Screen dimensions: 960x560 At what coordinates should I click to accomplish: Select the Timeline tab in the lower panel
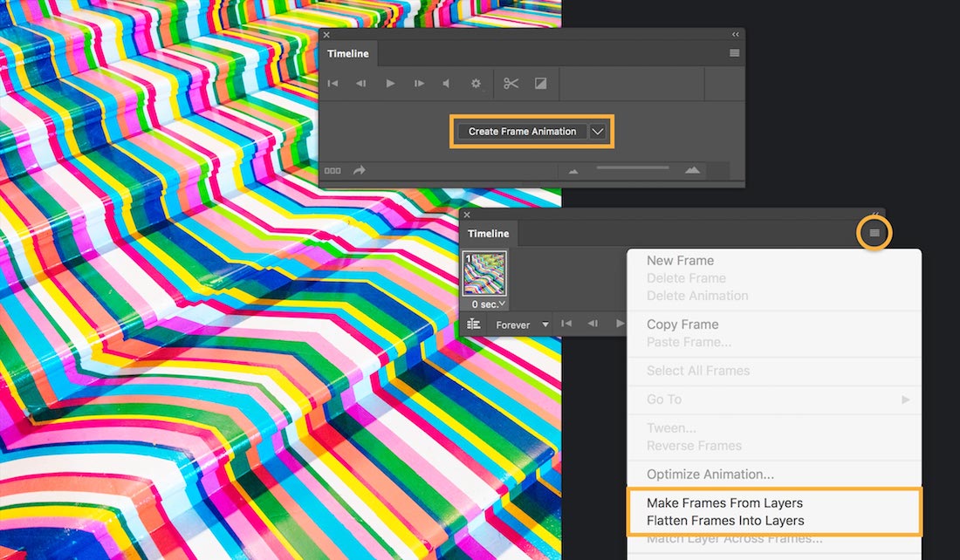click(x=488, y=233)
